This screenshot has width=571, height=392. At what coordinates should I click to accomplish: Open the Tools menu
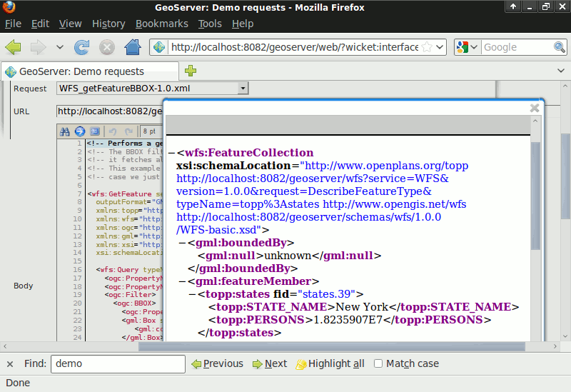[210, 24]
